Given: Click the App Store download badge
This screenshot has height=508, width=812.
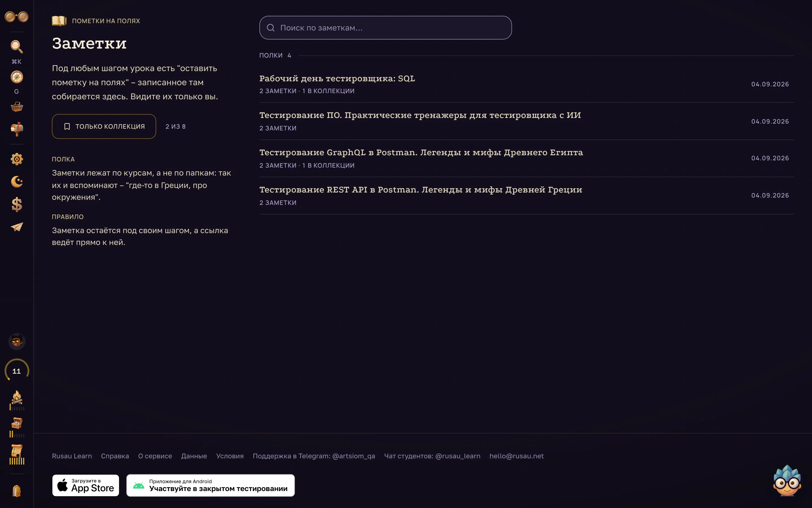Looking at the screenshot, I should point(85,485).
